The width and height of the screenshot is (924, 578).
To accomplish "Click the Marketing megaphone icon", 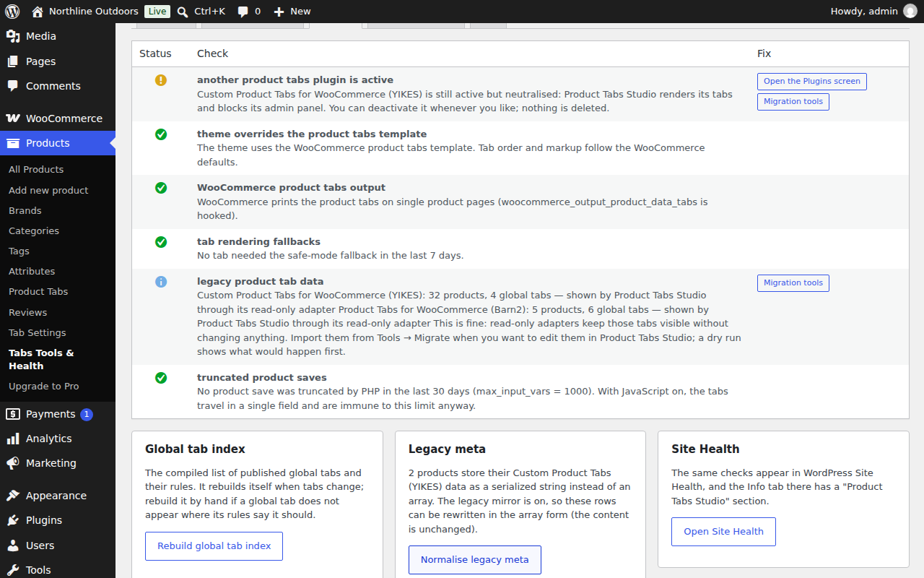I will [13, 463].
